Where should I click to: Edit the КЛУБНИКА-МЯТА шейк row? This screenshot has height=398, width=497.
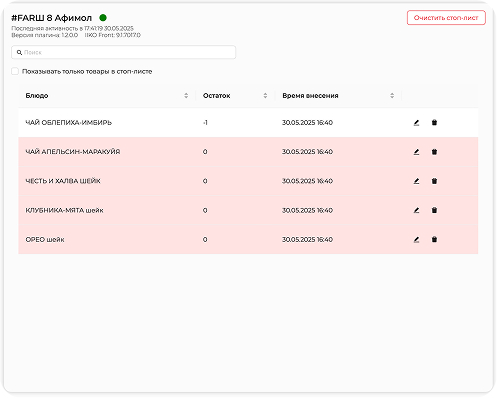pos(416,210)
